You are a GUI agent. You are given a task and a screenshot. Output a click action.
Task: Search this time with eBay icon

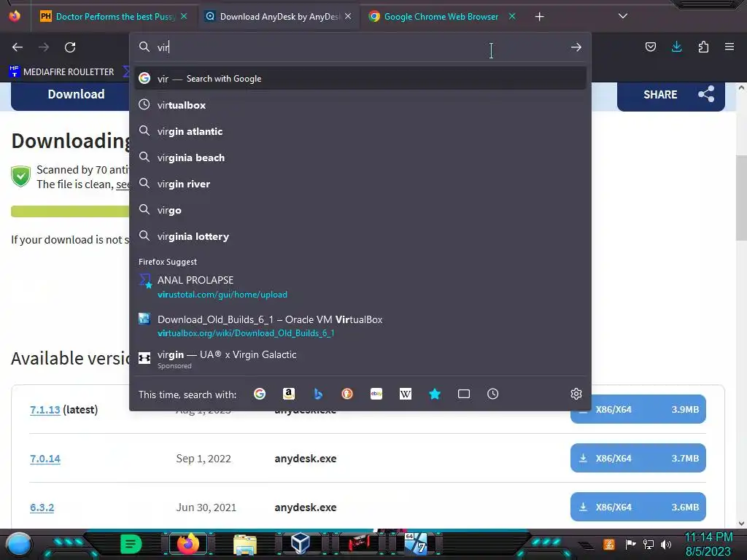[x=376, y=394]
